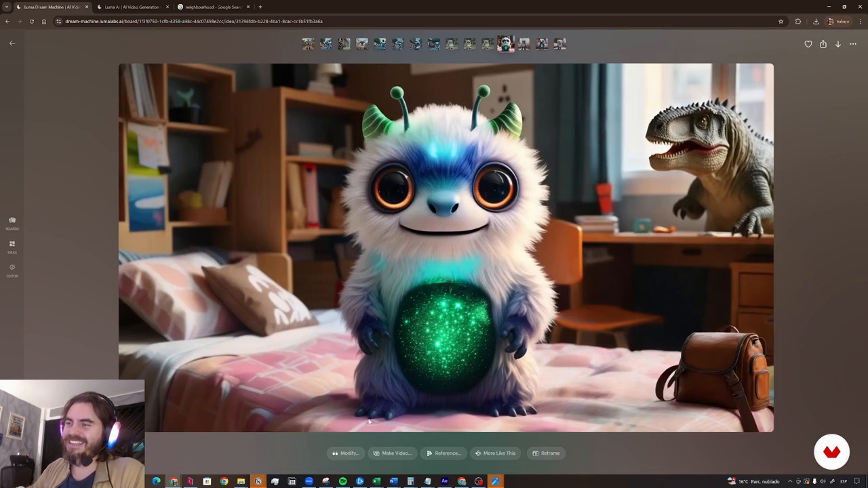
Task: Open After Effects from the taskbar
Action: (x=444, y=481)
